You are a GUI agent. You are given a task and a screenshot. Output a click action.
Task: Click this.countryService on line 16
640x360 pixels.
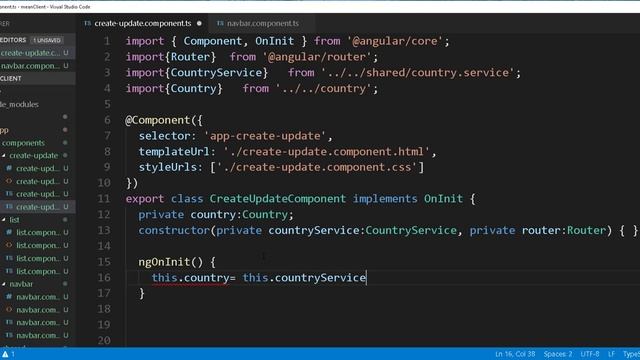(x=304, y=278)
